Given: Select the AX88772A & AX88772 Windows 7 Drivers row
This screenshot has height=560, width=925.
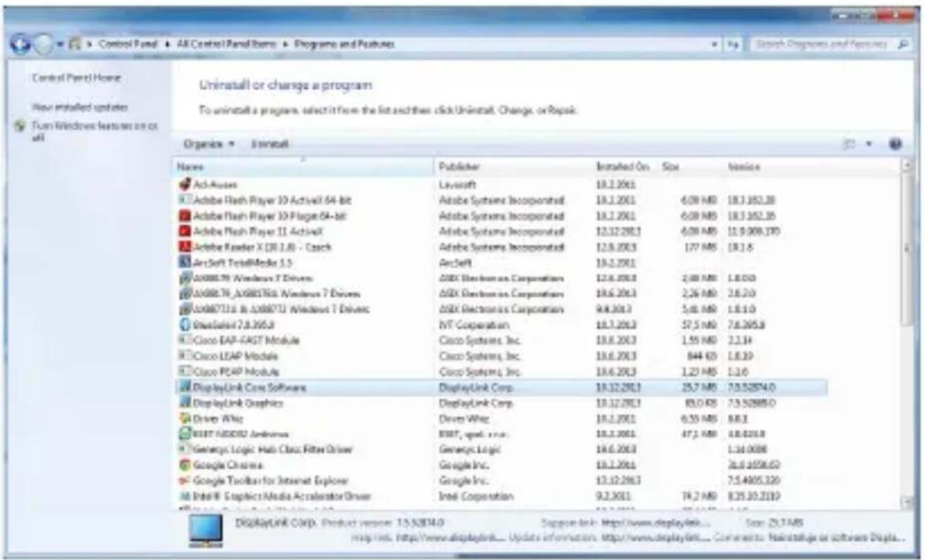Looking at the screenshot, I should pyautogui.click(x=501, y=309).
